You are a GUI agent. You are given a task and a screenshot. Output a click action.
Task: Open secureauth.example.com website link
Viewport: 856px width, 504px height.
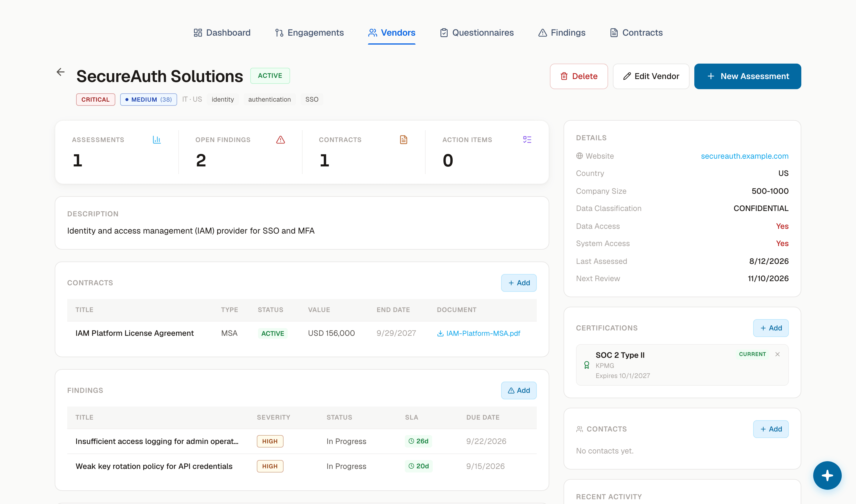tap(745, 156)
